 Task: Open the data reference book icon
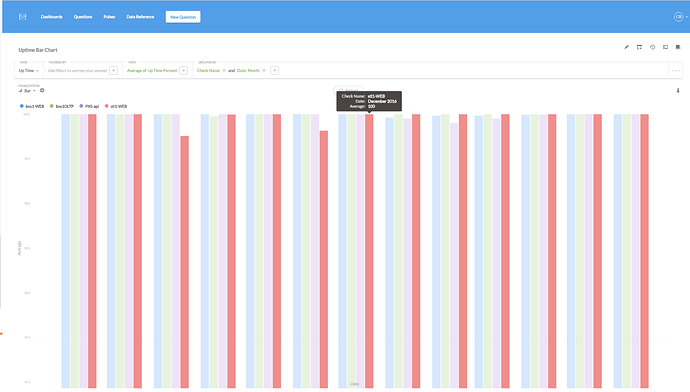[678, 47]
